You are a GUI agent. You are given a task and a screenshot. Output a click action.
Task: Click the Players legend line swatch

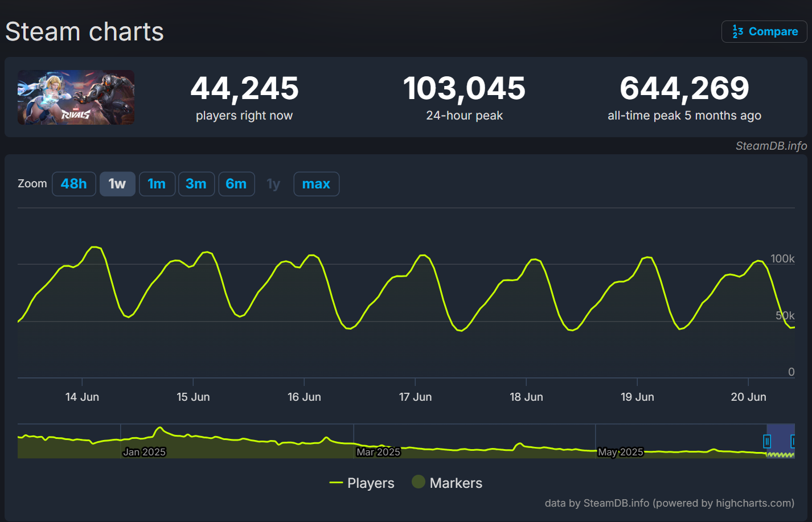[x=336, y=483]
